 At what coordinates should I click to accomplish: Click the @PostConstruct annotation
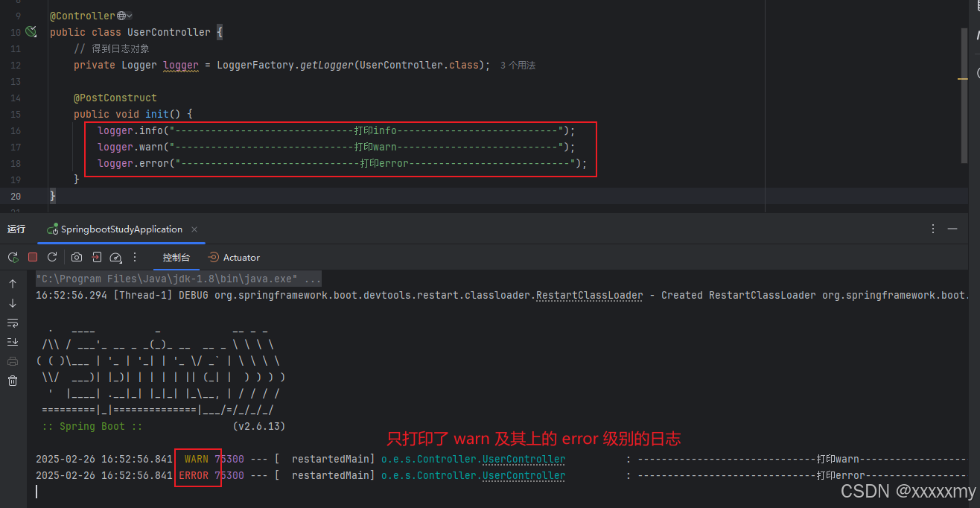(115, 98)
